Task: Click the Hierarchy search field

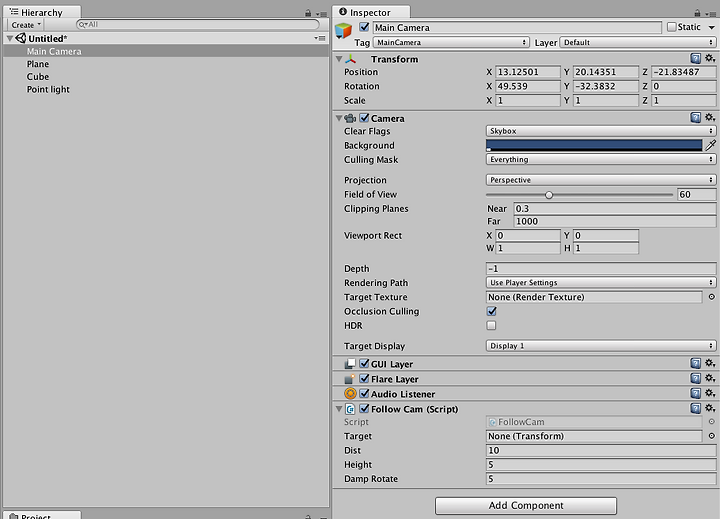Action: tap(197, 24)
